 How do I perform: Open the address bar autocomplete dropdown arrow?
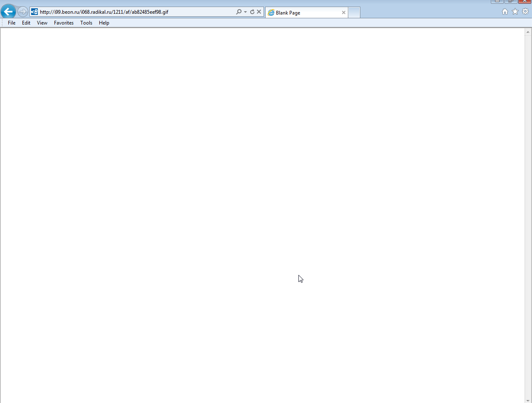[x=245, y=12]
